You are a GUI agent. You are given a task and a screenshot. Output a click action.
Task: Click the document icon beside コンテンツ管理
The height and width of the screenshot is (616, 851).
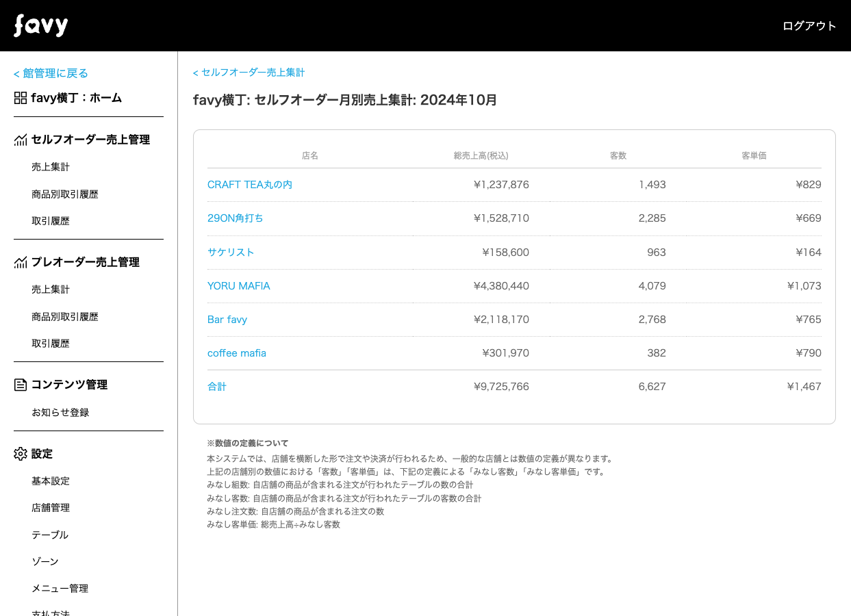click(21, 385)
